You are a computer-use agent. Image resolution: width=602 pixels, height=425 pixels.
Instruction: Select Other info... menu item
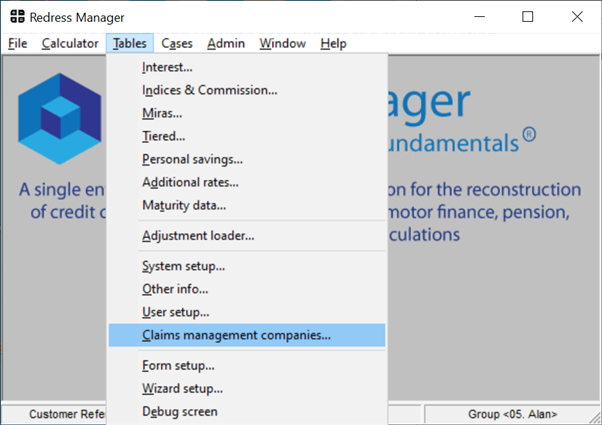point(247,289)
